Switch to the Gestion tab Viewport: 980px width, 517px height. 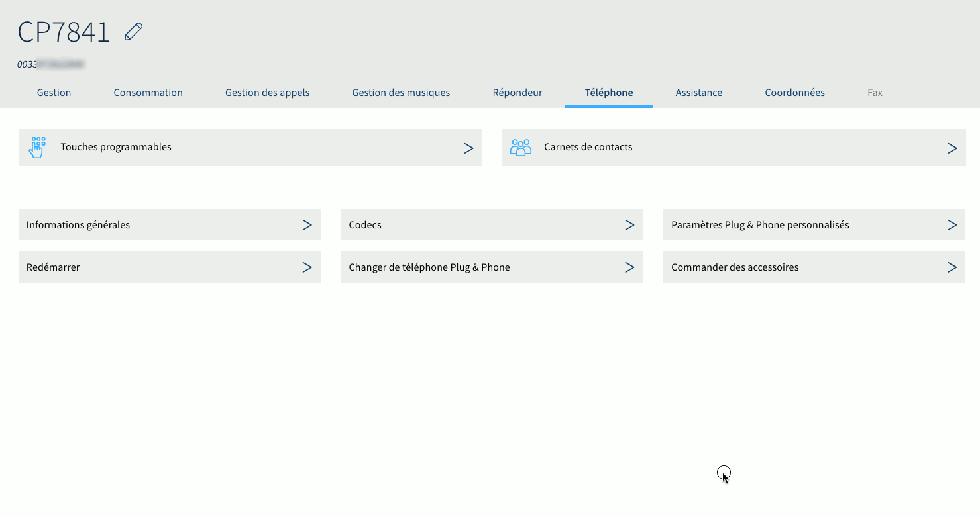click(x=54, y=93)
